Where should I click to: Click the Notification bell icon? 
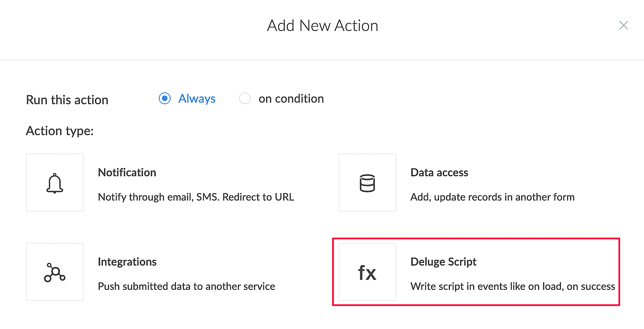pos(55,183)
